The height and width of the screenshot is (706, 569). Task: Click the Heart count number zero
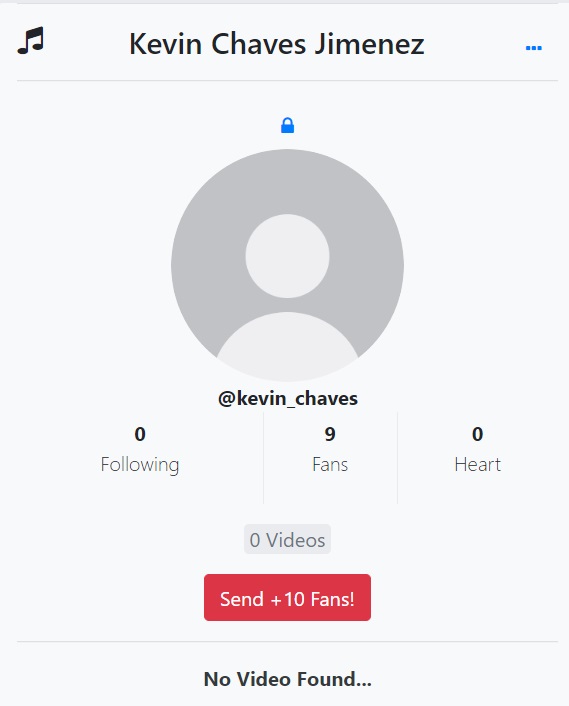(478, 434)
